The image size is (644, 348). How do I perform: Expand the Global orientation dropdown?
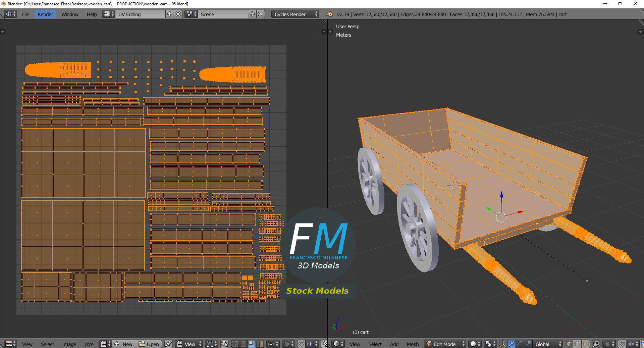(x=548, y=344)
